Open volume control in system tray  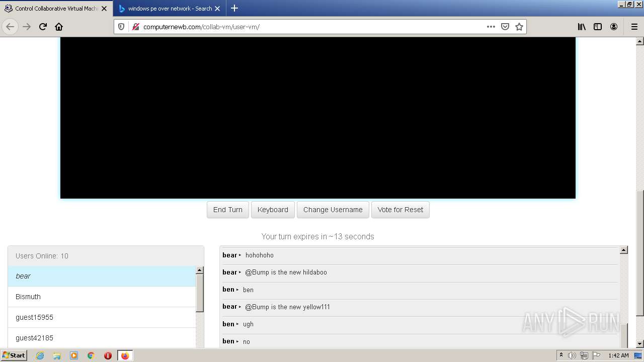572,355
